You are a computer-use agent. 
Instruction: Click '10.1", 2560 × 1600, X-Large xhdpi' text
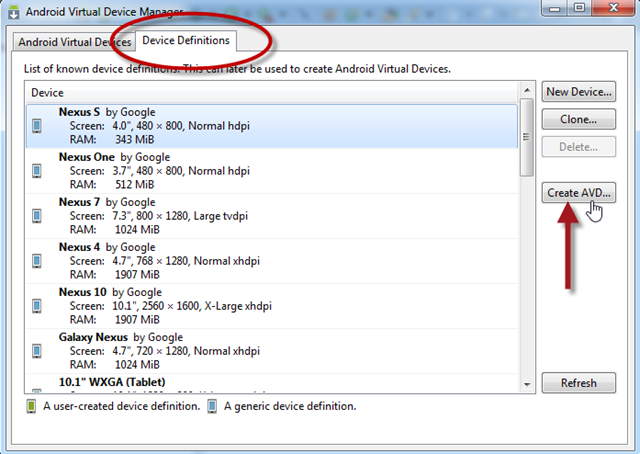coord(192,306)
